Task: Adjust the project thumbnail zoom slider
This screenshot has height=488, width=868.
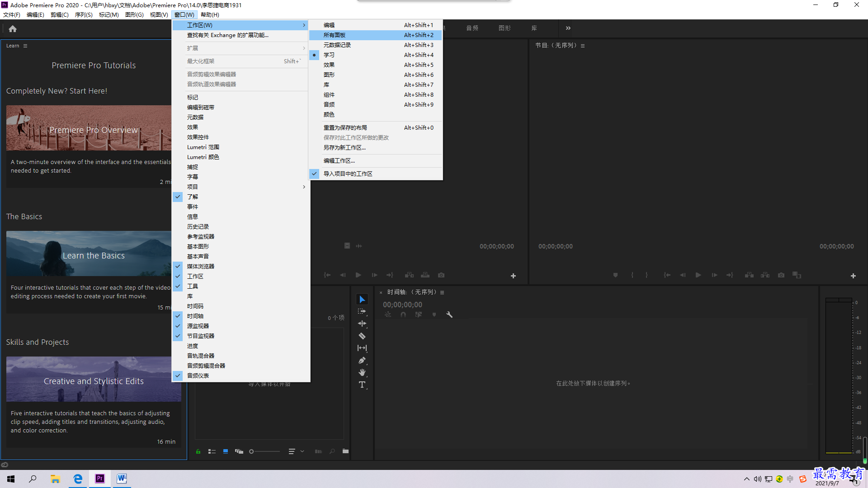Action: [265, 451]
